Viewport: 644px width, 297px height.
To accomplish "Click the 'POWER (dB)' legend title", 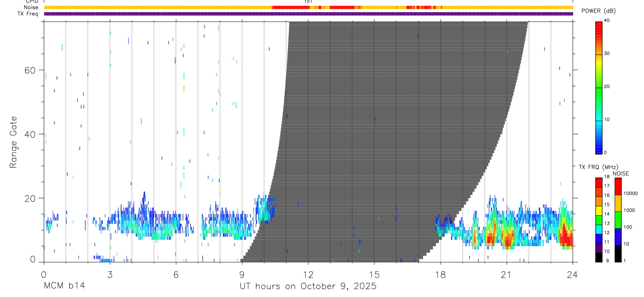I will click(x=599, y=11).
